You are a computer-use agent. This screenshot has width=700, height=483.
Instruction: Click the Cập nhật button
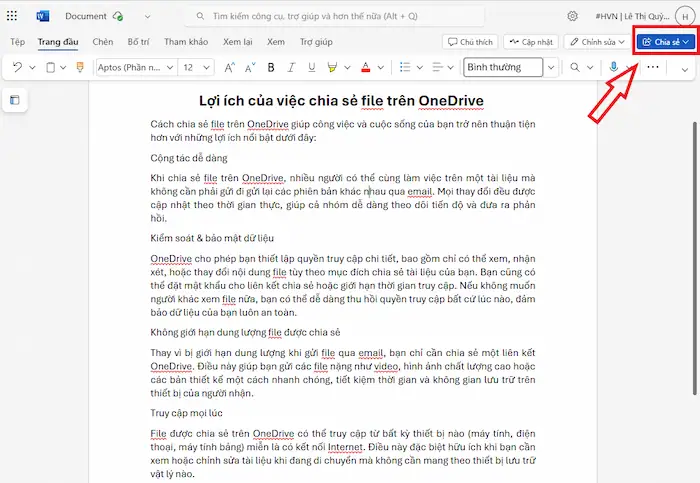pos(531,42)
